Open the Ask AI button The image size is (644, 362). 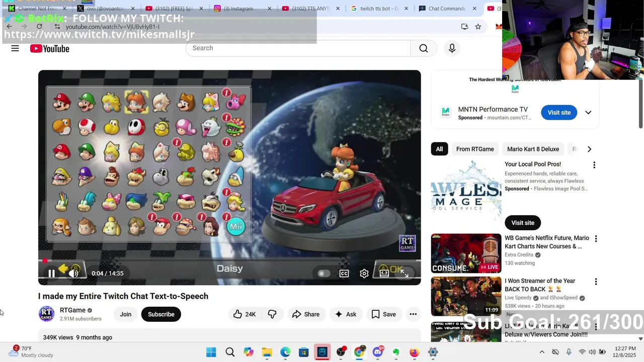[346, 314]
